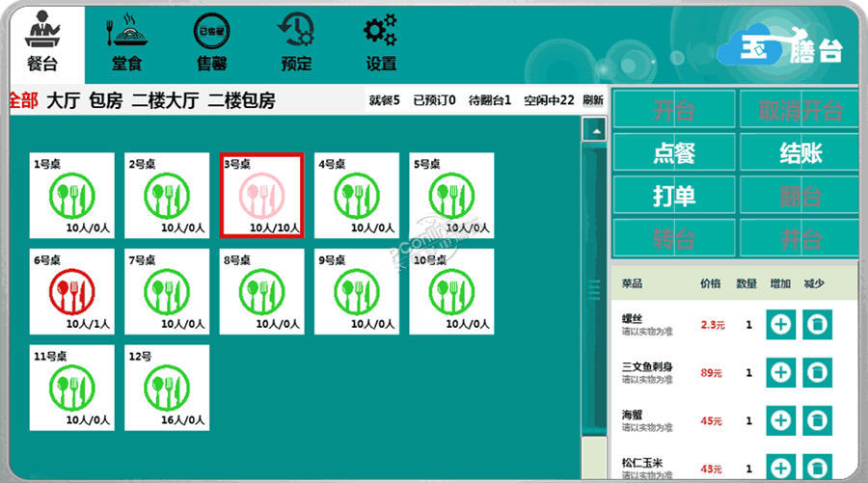Click the 菜品 column header
Screen dimensions: 868x483
pyautogui.click(x=632, y=283)
